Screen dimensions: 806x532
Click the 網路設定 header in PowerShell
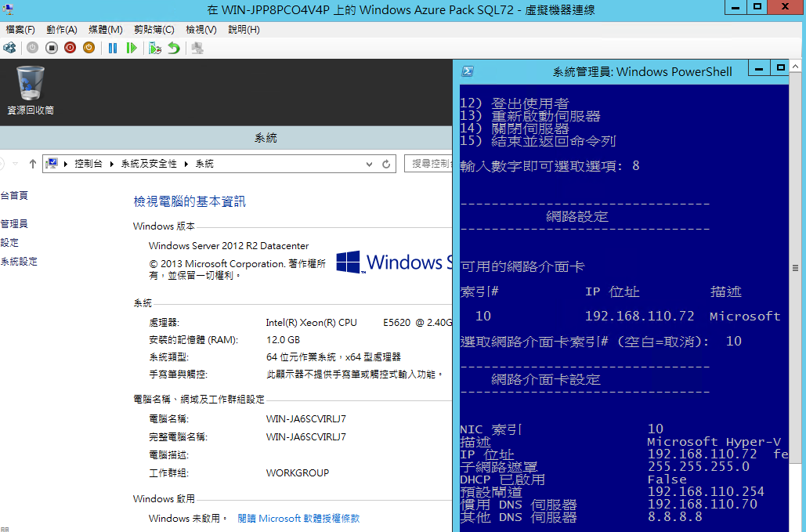[577, 216]
